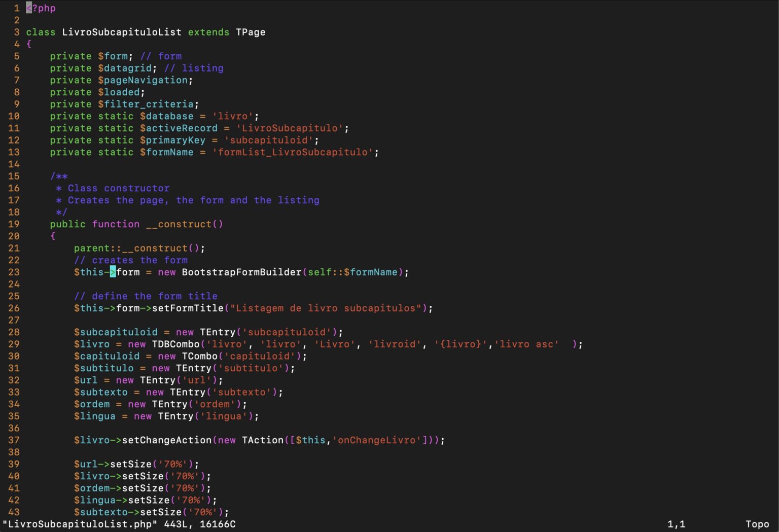Image resolution: width=779 pixels, height=532 pixels.
Task: Place cursor on LivroSubcapituloList class name
Action: click(121, 32)
